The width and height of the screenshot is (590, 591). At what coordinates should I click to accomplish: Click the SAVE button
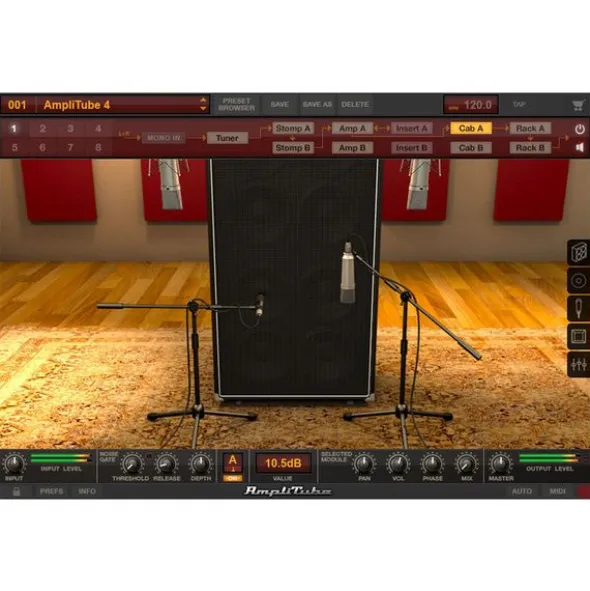point(280,104)
